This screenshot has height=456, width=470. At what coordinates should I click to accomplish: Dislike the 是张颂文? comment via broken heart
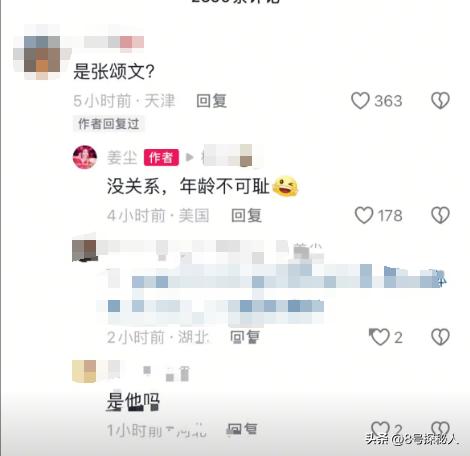tap(440, 100)
